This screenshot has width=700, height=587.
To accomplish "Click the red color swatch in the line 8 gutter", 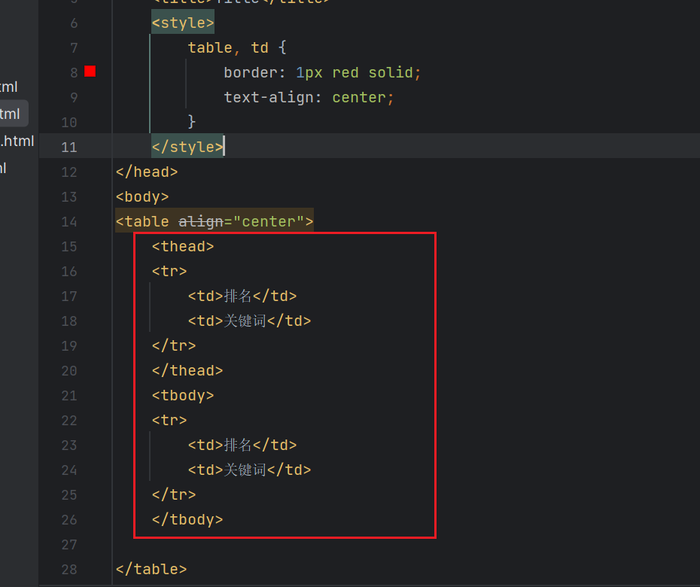I will pyautogui.click(x=90, y=71).
